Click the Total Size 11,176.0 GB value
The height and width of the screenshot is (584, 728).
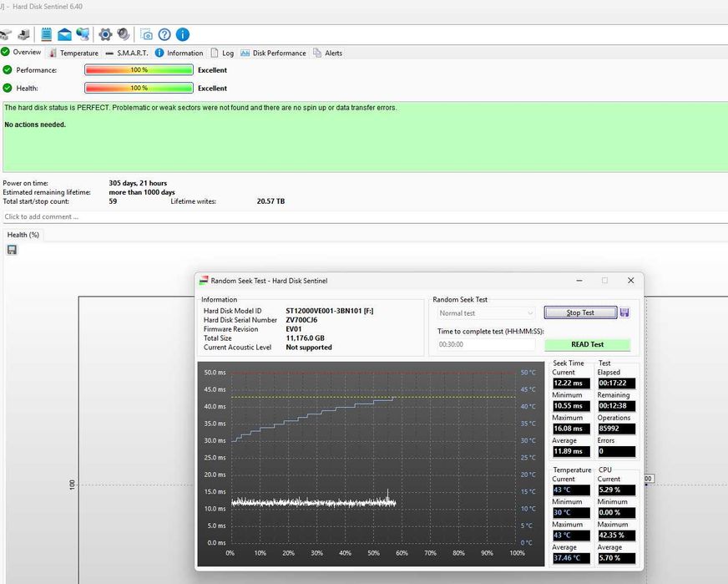[x=305, y=338]
